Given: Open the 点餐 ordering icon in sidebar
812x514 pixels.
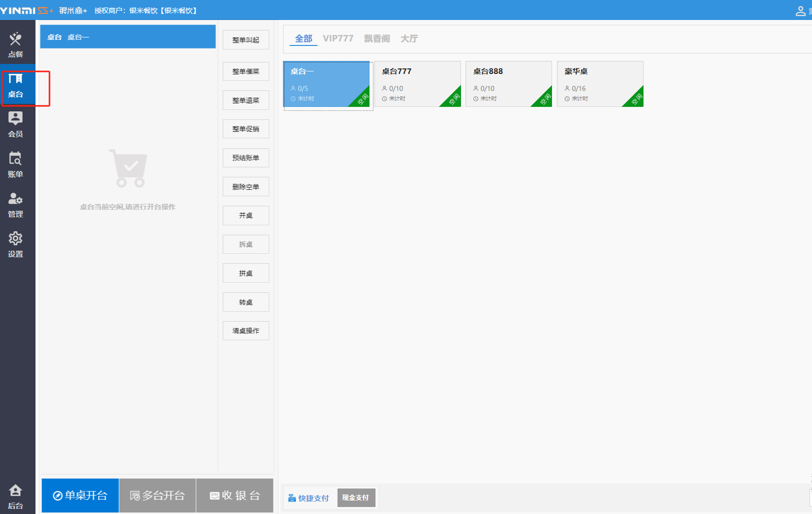Looking at the screenshot, I should click(15, 44).
